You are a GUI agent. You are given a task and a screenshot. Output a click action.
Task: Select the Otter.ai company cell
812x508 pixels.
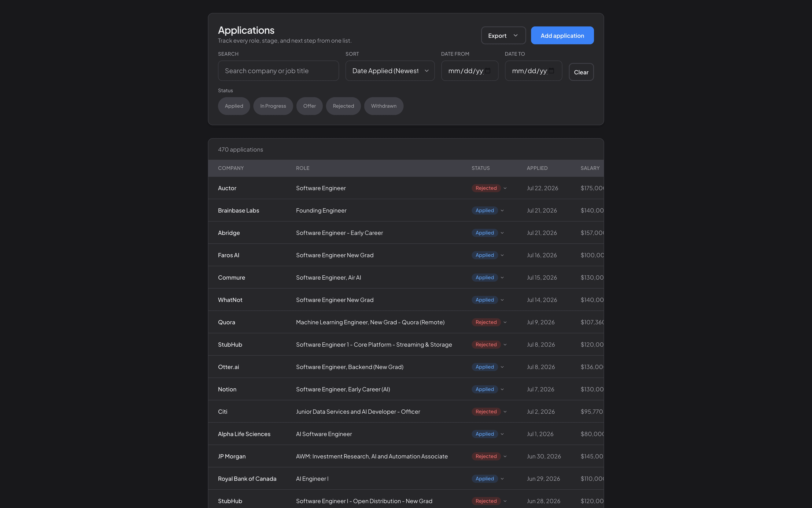click(229, 367)
